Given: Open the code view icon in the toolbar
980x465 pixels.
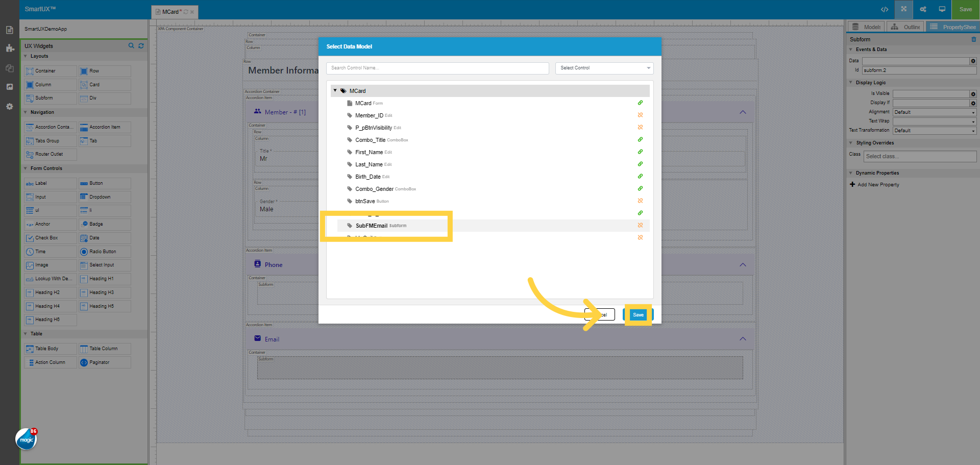Looking at the screenshot, I should coord(885,9).
